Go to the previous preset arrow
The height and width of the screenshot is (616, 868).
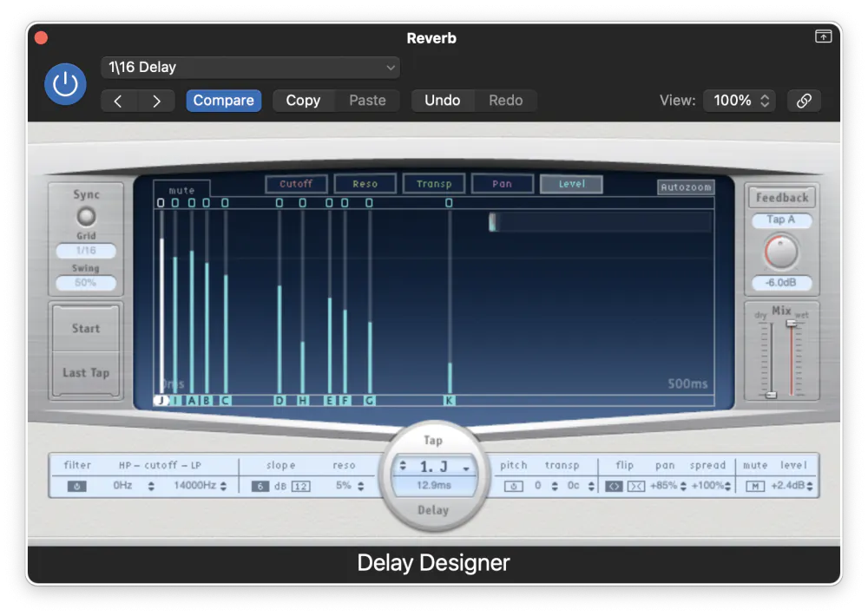(118, 101)
